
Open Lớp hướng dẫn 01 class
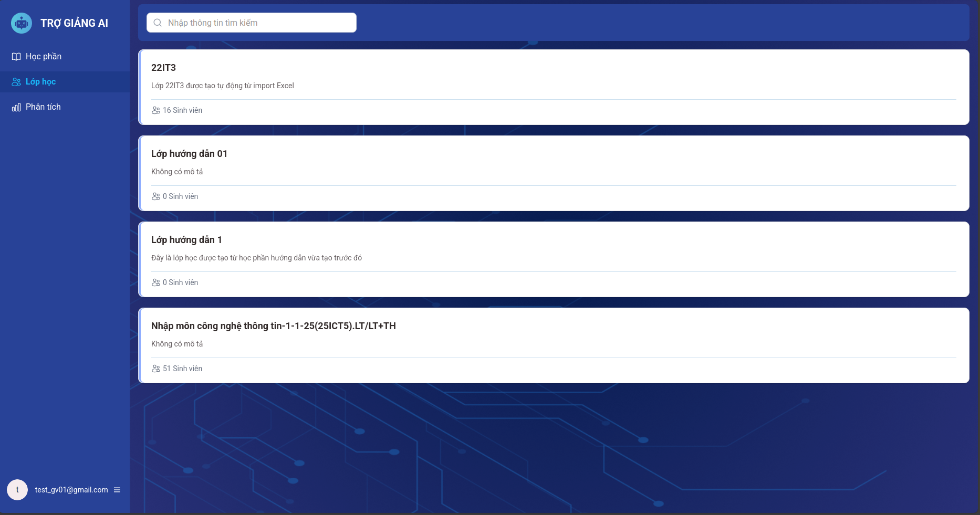189,154
